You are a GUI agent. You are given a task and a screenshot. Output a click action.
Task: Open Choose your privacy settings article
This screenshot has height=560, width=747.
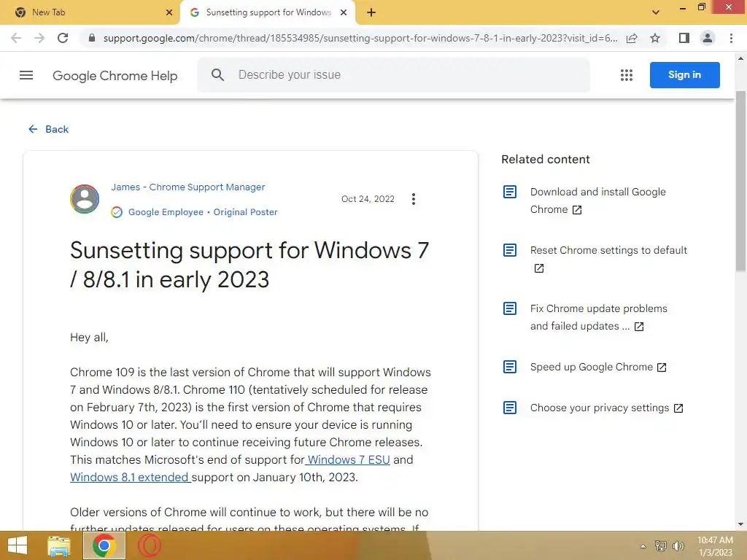pyautogui.click(x=606, y=408)
